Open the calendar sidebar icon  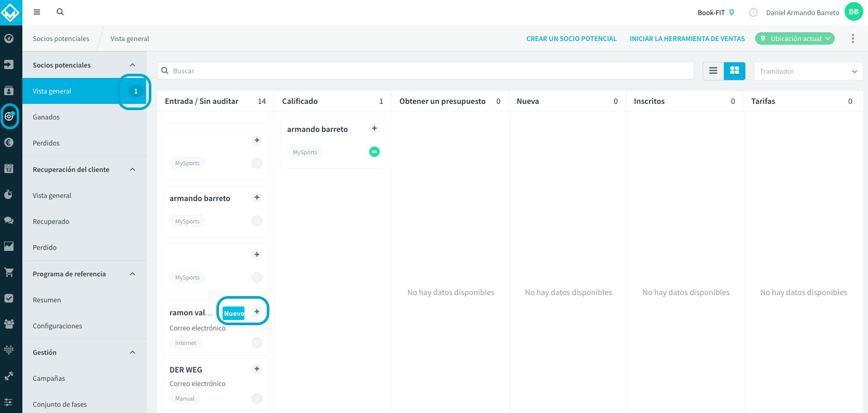pos(9,168)
